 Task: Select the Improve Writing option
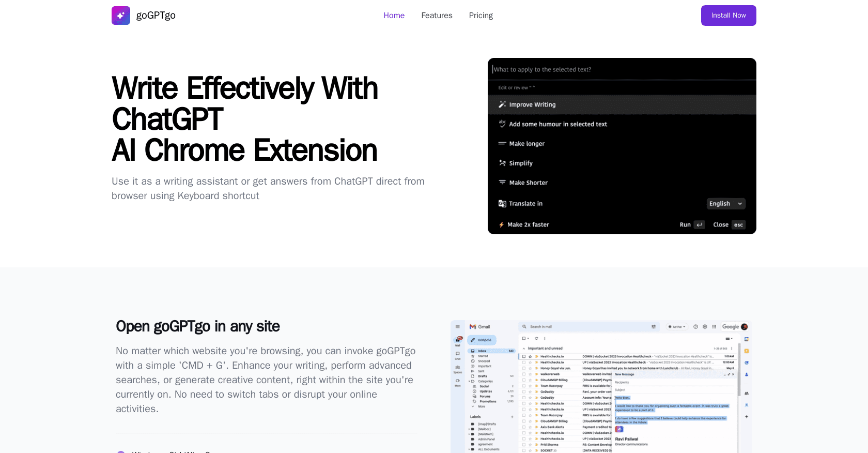(x=622, y=104)
